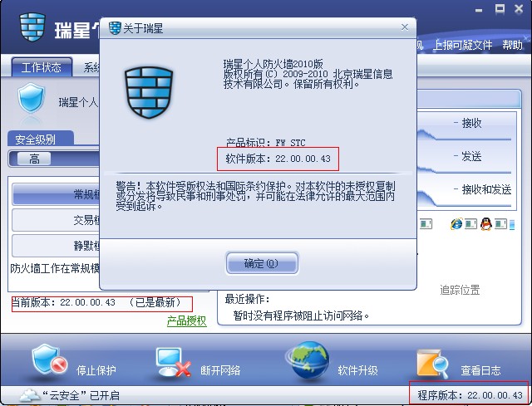Click the 追踪位置 label
532x406 pixels.
pyautogui.click(x=460, y=290)
